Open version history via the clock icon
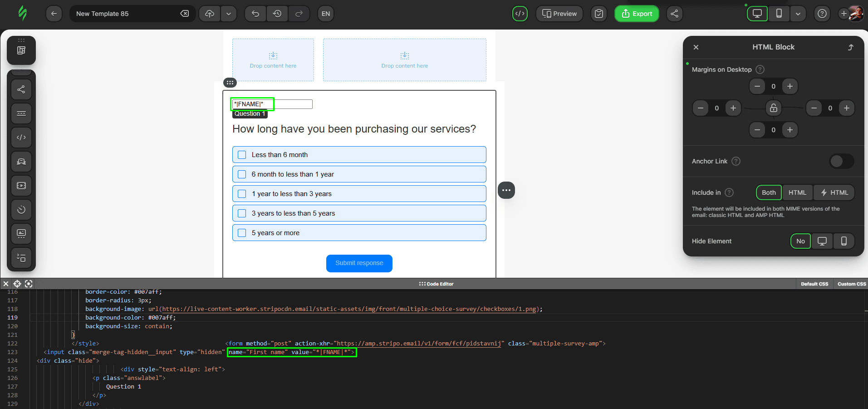The width and height of the screenshot is (868, 409). [x=277, y=14]
